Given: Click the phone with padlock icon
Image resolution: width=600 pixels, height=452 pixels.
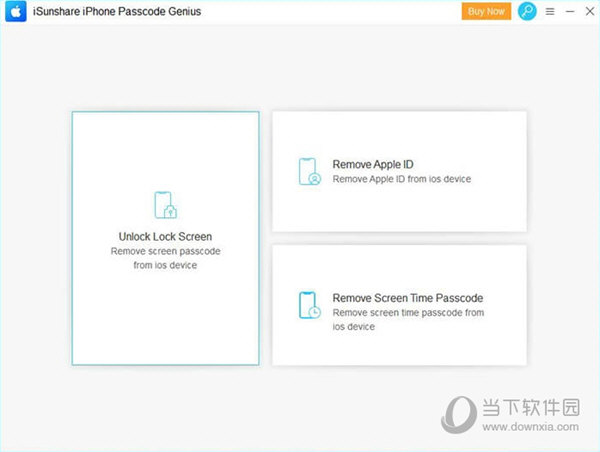Looking at the screenshot, I should pyautogui.click(x=165, y=205).
